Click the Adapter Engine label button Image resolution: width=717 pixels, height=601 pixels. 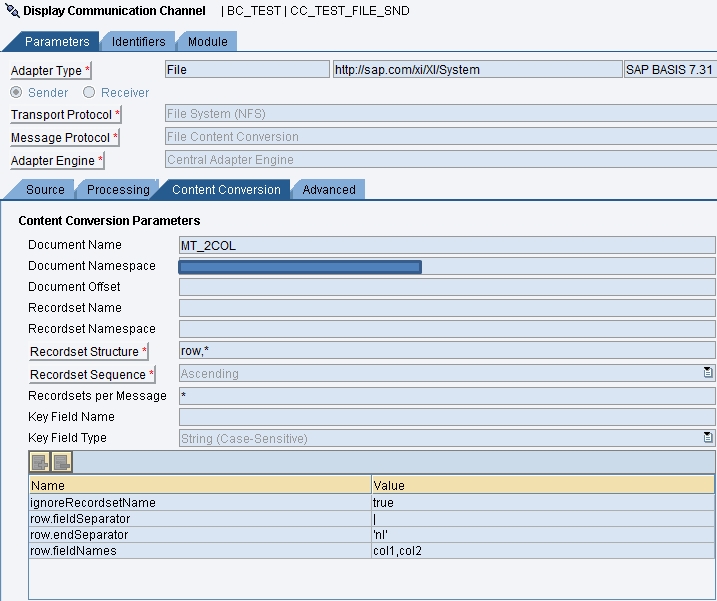pyautogui.click(x=57, y=161)
